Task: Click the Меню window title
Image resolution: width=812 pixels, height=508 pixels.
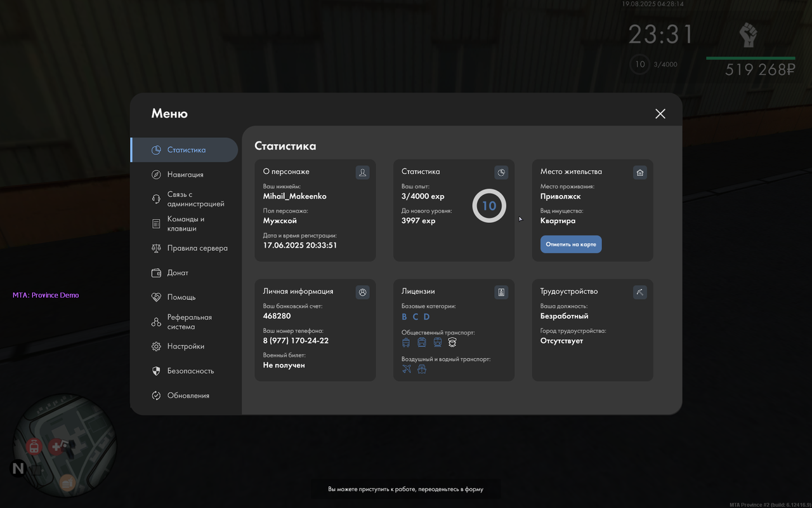Action: (169, 114)
